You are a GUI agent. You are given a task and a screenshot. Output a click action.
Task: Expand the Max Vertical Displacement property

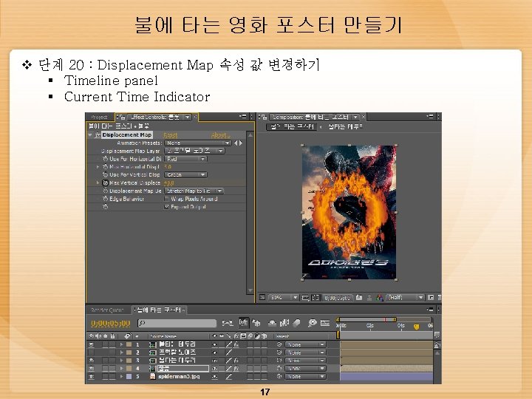click(98, 183)
